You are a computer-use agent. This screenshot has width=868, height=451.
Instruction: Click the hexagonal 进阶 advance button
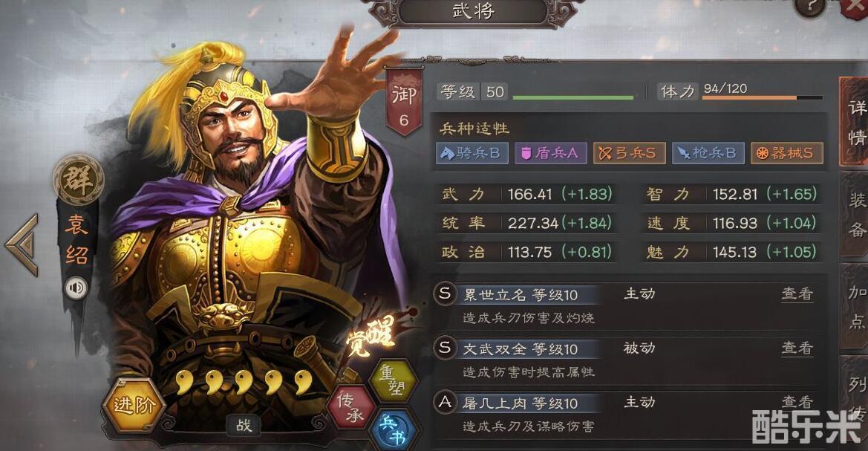pos(134,406)
